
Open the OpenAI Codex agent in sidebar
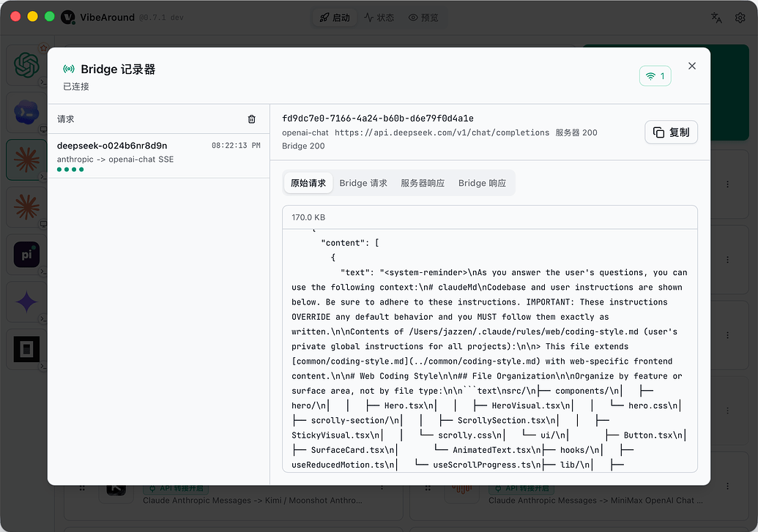[26, 65]
